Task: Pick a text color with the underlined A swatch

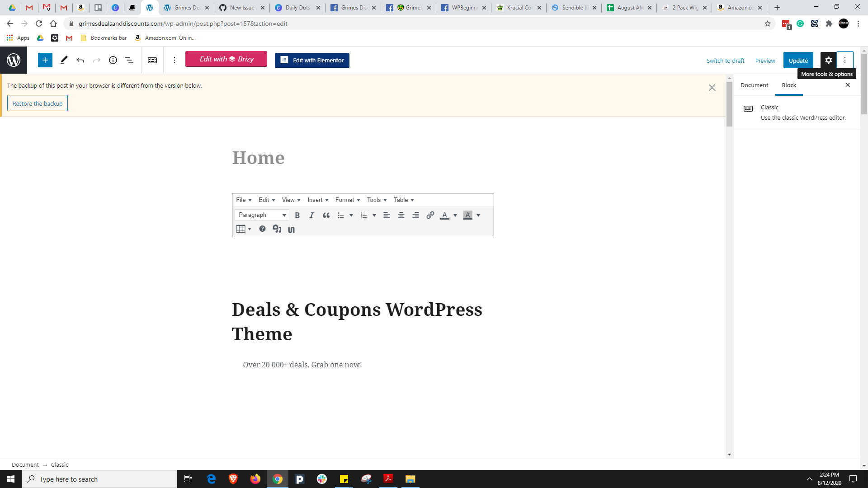Action: tap(444, 216)
